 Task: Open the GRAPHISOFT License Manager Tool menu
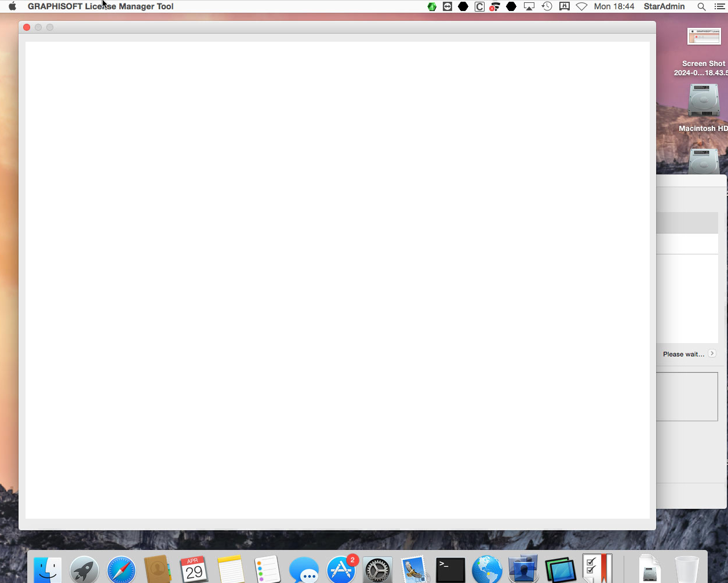tap(100, 6)
